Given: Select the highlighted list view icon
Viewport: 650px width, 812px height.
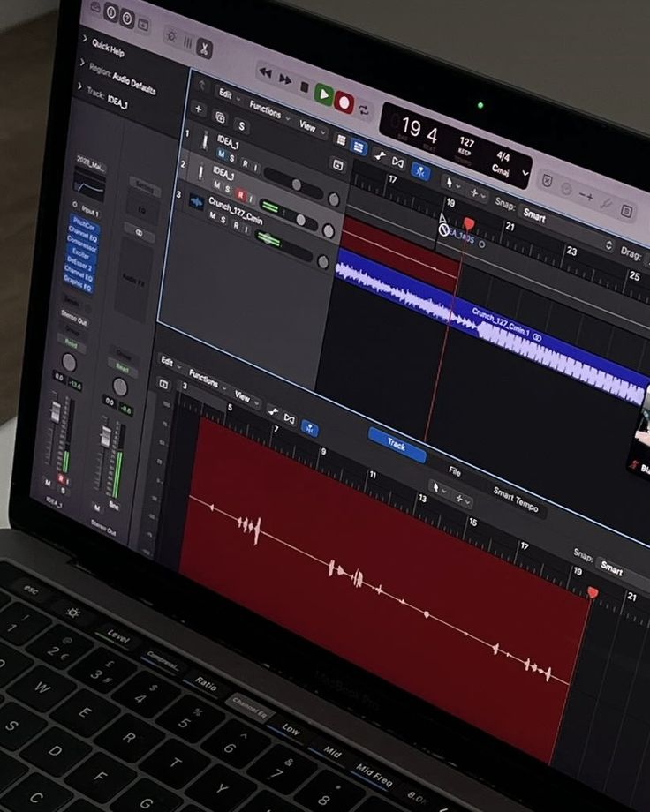Looking at the screenshot, I should (359, 147).
